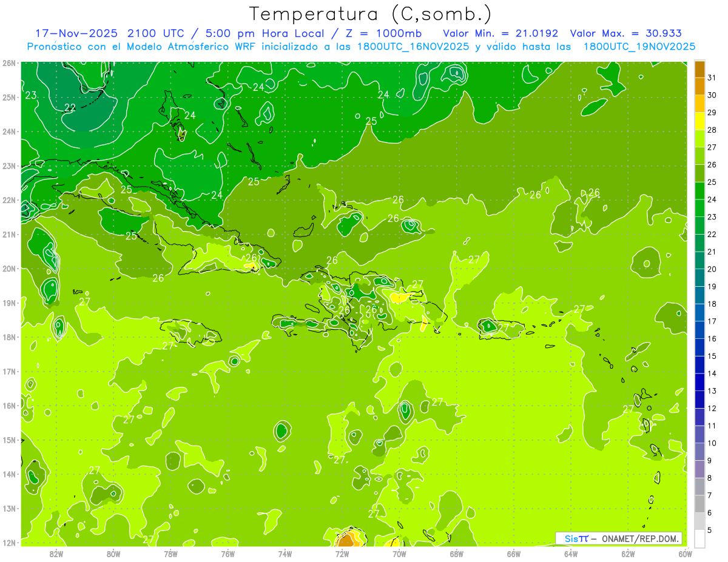Click the '24N' latitude axis label

tap(9, 131)
